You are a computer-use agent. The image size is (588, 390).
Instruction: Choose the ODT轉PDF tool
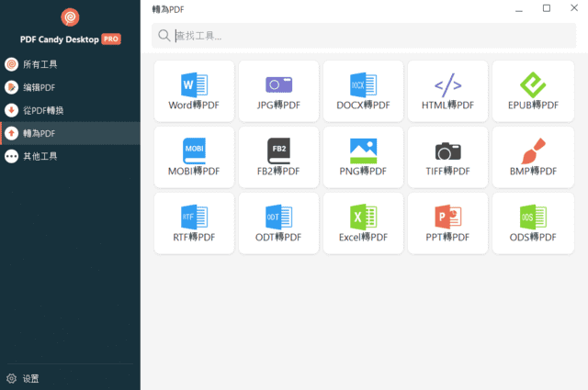tap(278, 223)
